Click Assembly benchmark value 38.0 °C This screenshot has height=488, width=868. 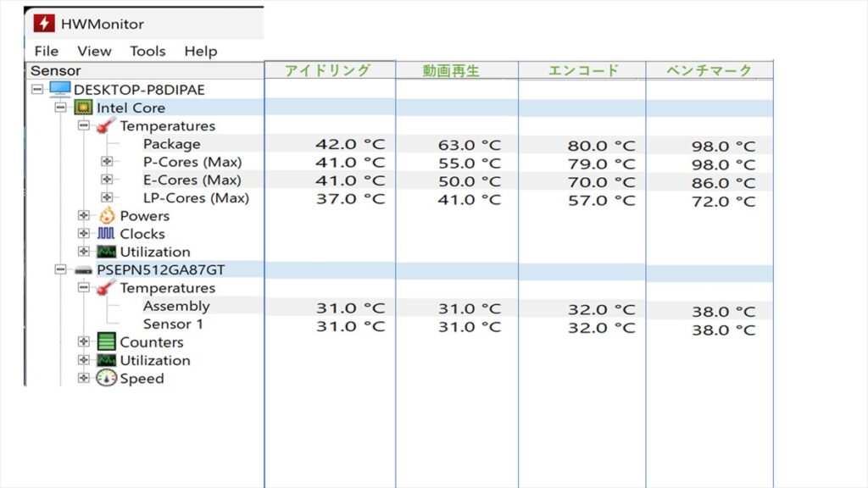(723, 312)
